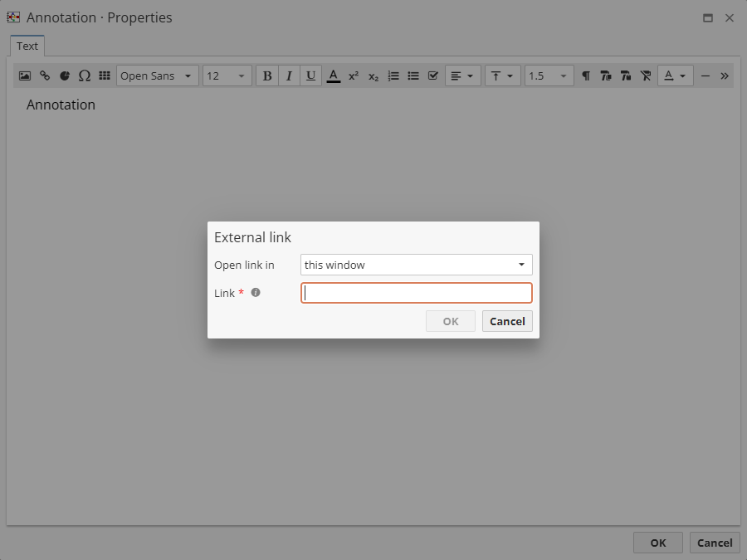Expand more toolbar options chevron
Image resolution: width=747 pixels, height=560 pixels.
[x=725, y=75]
